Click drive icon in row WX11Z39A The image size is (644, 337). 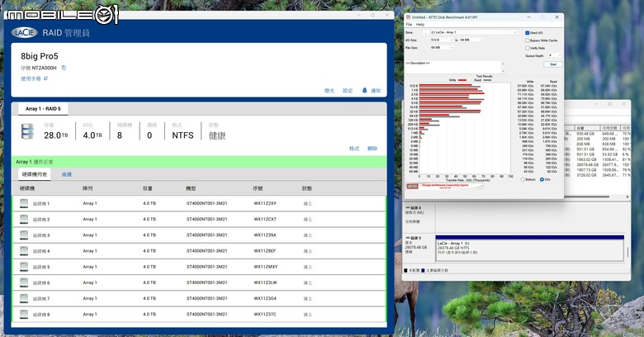[x=24, y=235]
